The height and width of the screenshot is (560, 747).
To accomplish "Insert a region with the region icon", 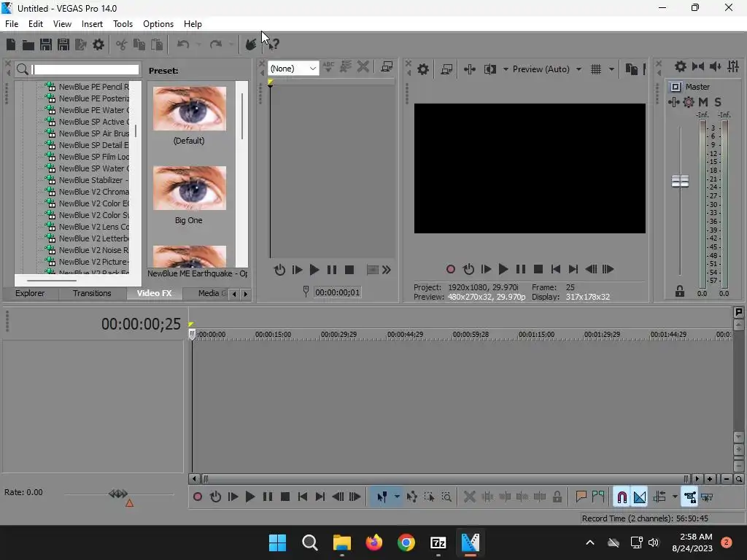I will click(598, 497).
